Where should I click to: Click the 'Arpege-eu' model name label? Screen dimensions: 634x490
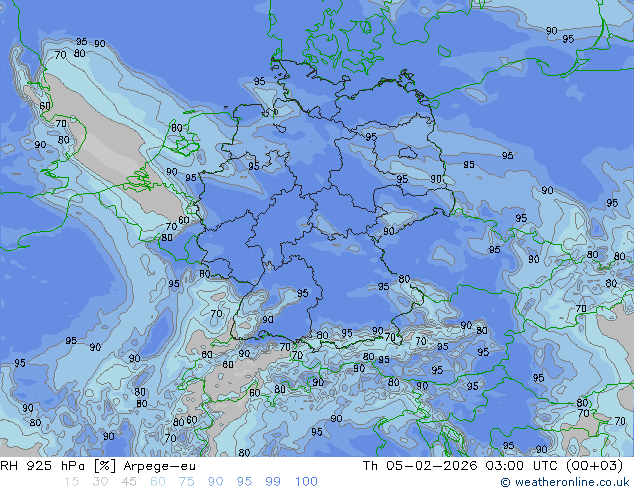160,466
